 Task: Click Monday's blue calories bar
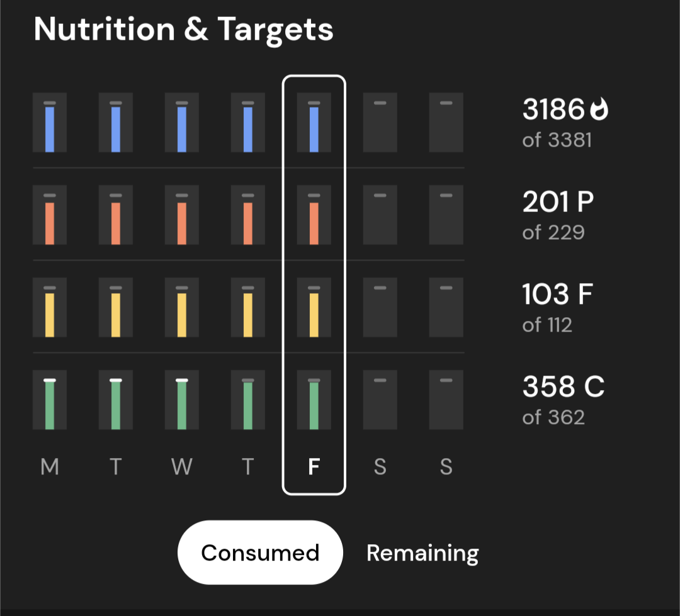(50, 128)
